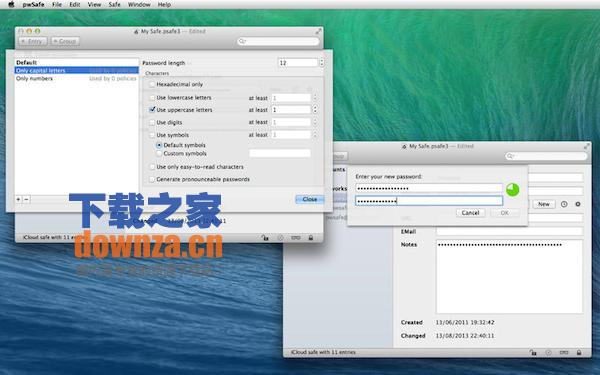Open the Apple menu
This screenshot has width=600, height=375.
(x=11, y=5)
